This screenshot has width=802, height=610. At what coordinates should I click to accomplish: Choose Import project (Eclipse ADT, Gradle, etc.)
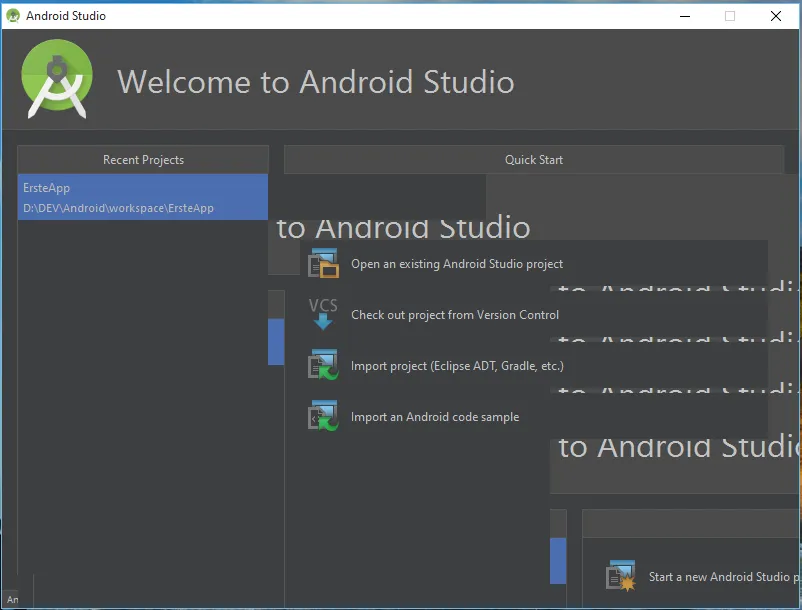tap(457, 366)
